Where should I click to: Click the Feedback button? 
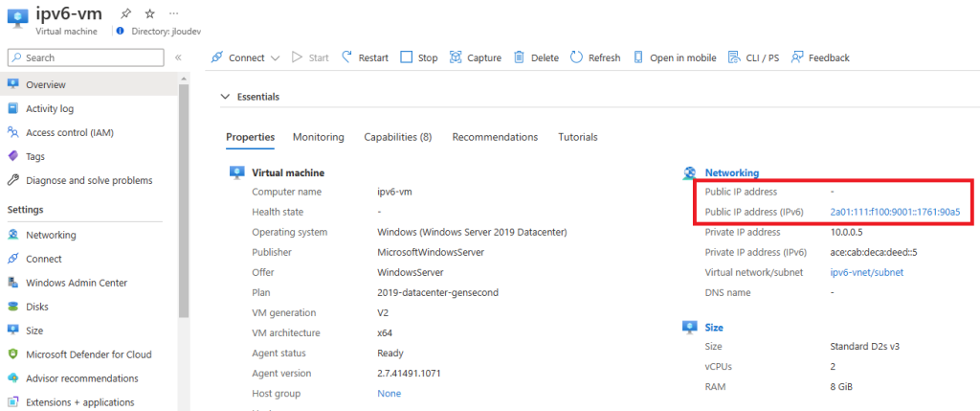coord(820,57)
